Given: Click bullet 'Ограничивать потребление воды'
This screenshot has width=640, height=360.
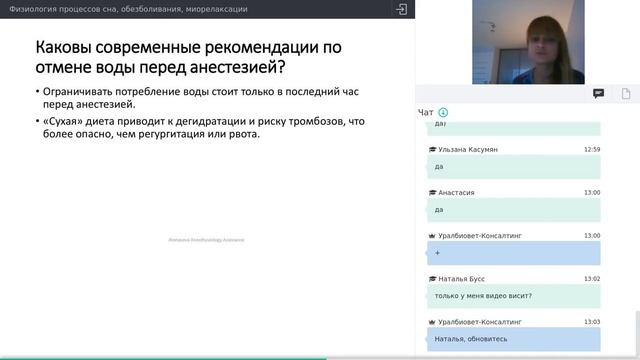Looking at the screenshot, I should (x=200, y=98).
